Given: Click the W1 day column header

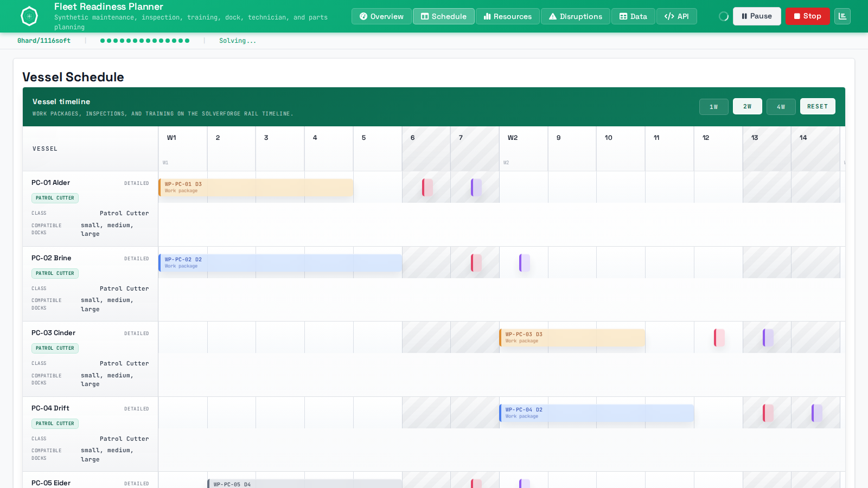Looking at the screenshot, I should [x=183, y=149].
